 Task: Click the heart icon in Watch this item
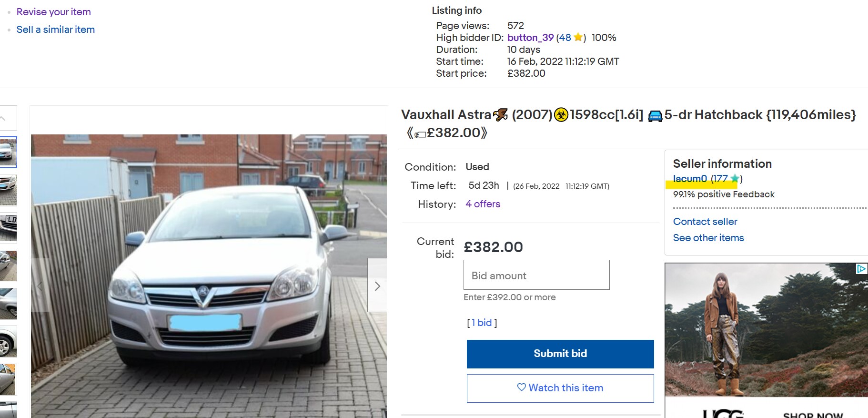coord(522,387)
